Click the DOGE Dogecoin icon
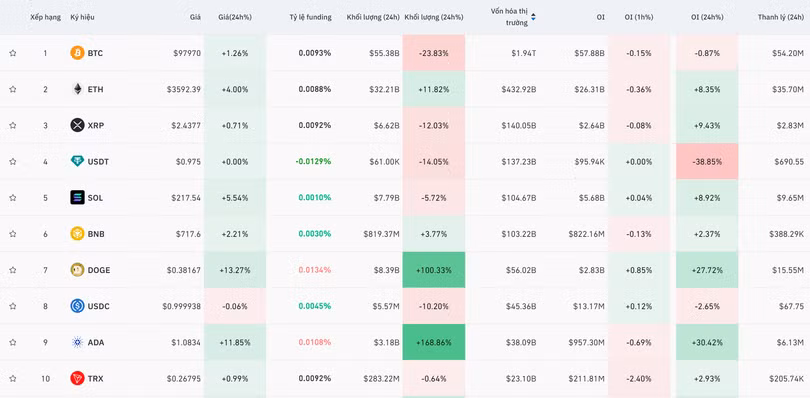 (x=77, y=270)
